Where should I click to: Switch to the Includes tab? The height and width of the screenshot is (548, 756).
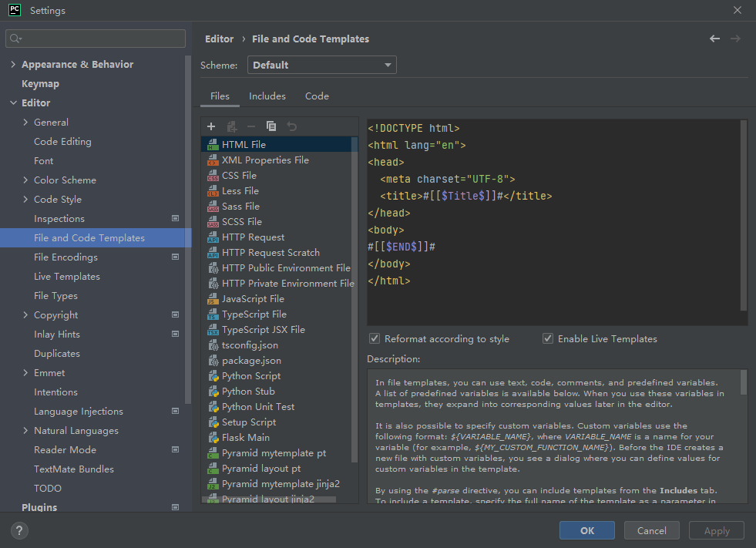[267, 96]
